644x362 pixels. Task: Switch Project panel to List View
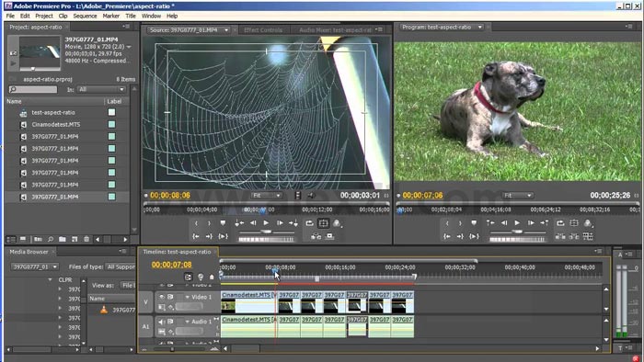pos(11,239)
